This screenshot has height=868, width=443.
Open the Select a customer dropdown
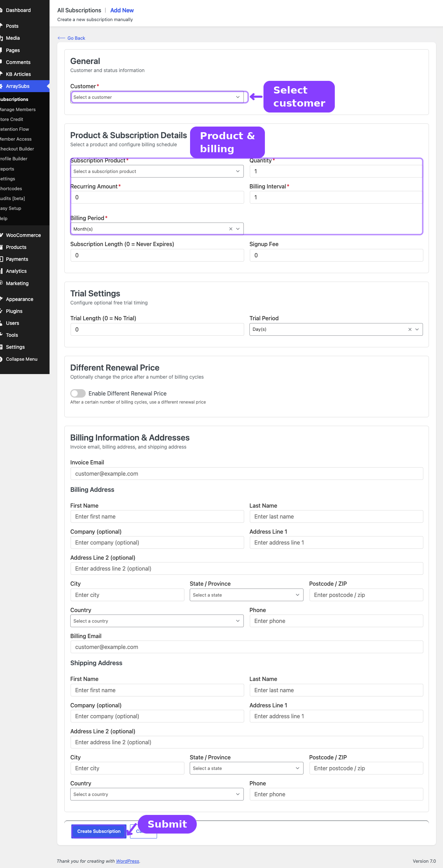[x=157, y=97]
